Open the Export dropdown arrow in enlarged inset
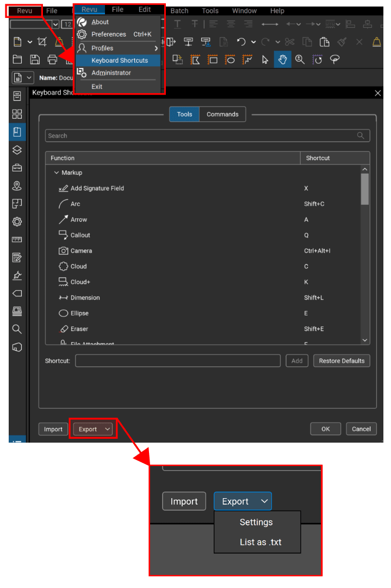The height and width of the screenshot is (588, 391). point(264,501)
